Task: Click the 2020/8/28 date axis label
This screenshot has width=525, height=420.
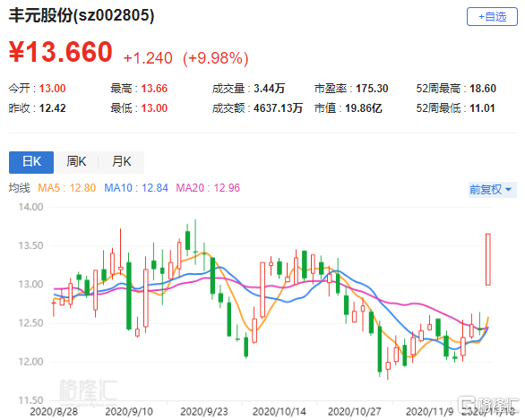Action: click(54, 412)
